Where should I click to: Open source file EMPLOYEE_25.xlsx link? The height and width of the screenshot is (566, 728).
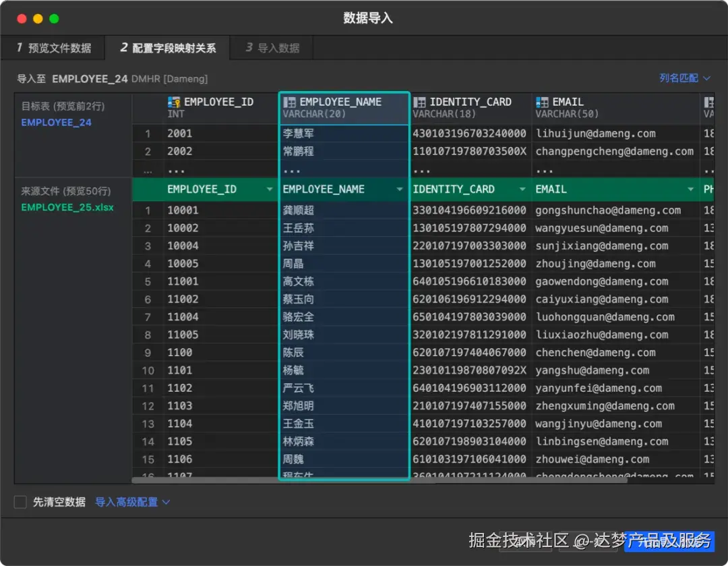[67, 207]
